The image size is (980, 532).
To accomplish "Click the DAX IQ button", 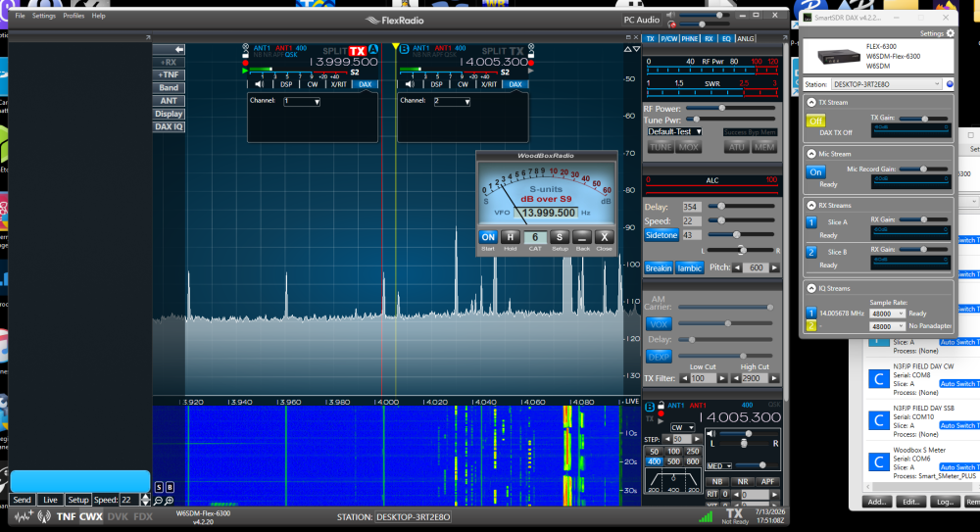I will pos(169,127).
